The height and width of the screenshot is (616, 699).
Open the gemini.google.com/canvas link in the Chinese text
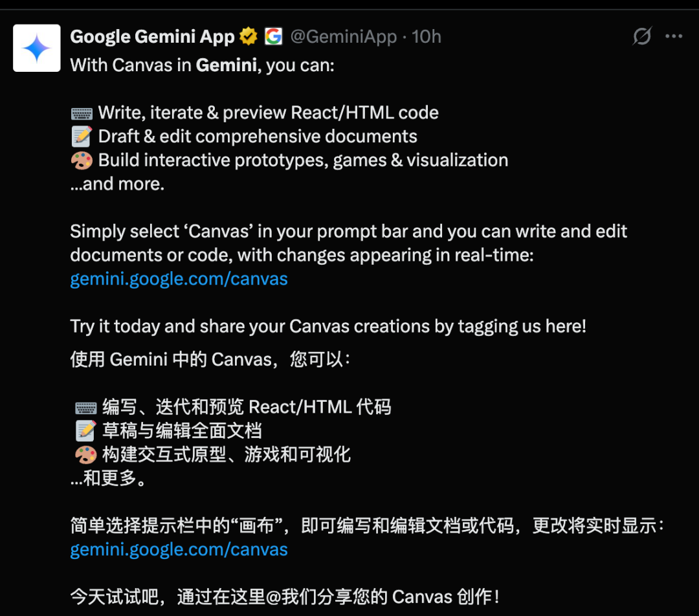pyautogui.click(x=179, y=549)
